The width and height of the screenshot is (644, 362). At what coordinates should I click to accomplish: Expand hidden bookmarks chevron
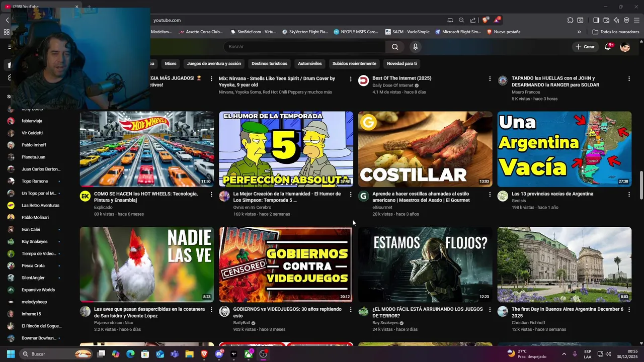pyautogui.click(x=579, y=32)
